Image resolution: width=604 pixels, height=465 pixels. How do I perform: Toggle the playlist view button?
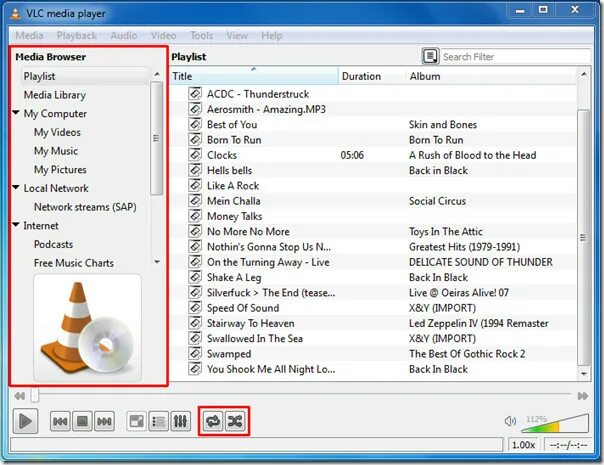click(x=158, y=421)
